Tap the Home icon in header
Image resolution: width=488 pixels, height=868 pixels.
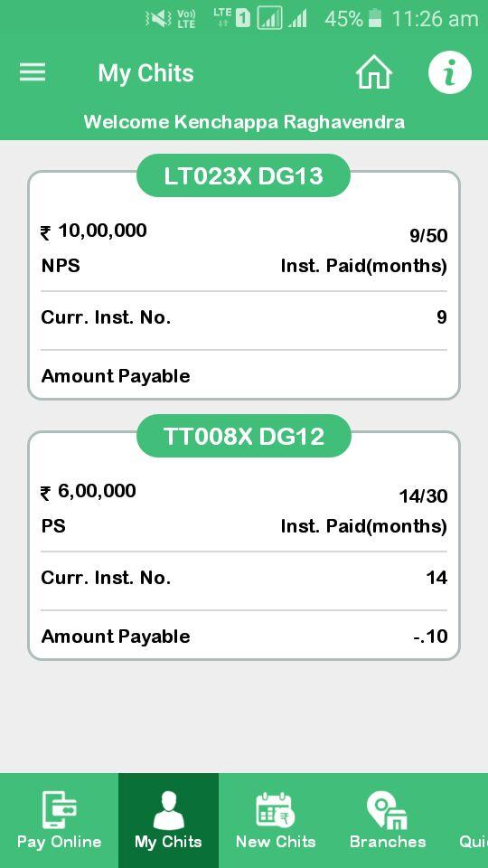coord(374,72)
